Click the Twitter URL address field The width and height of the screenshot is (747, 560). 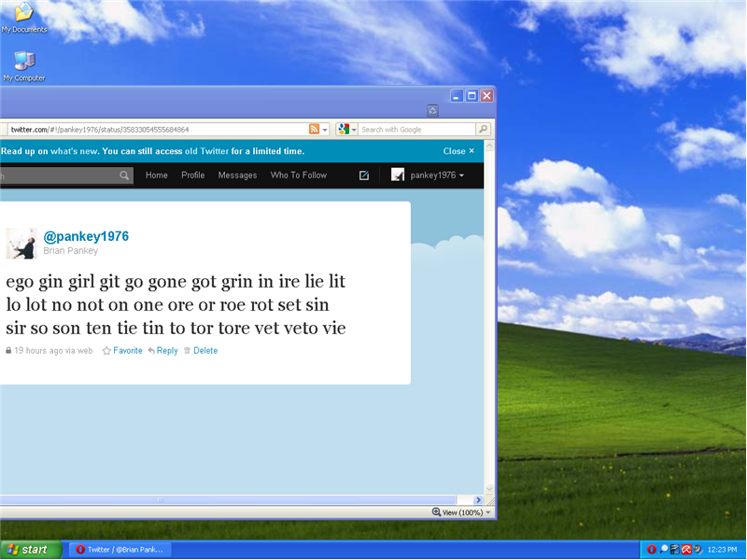click(x=157, y=130)
